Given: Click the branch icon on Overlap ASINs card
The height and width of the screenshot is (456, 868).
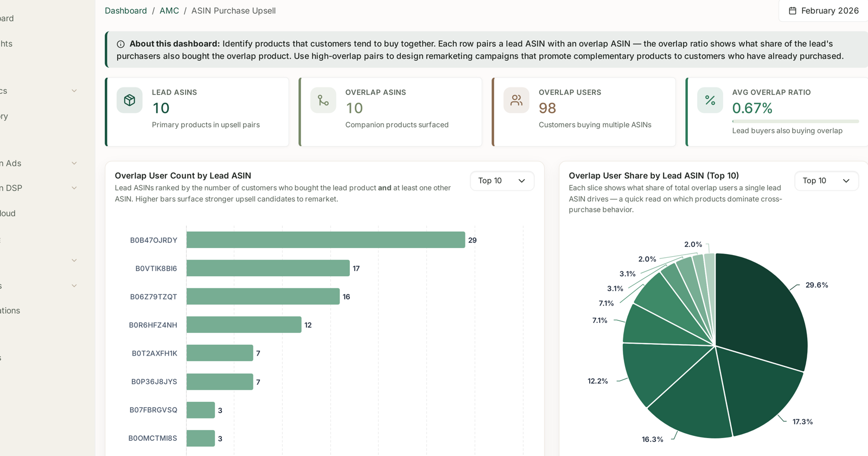Looking at the screenshot, I should tap(323, 100).
